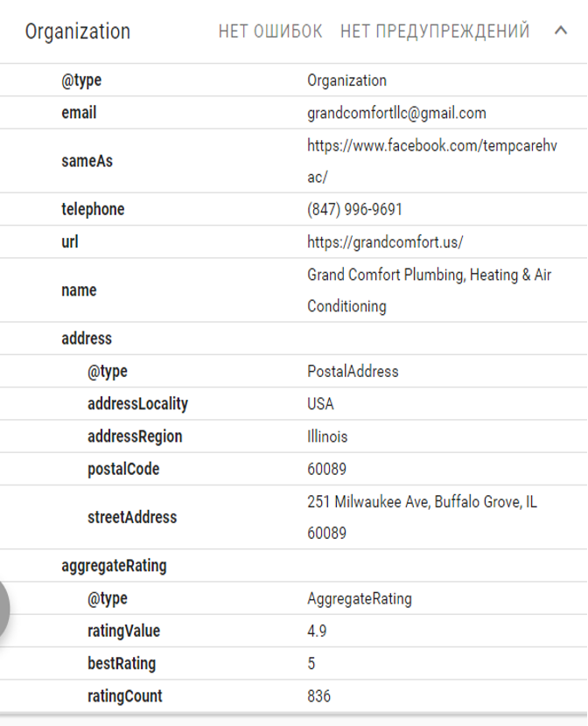Open the facebook.com/tempcarehv sameAs link
Image resolution: width=588 pixels, height=726 pixels.
[x=432, y=161]
